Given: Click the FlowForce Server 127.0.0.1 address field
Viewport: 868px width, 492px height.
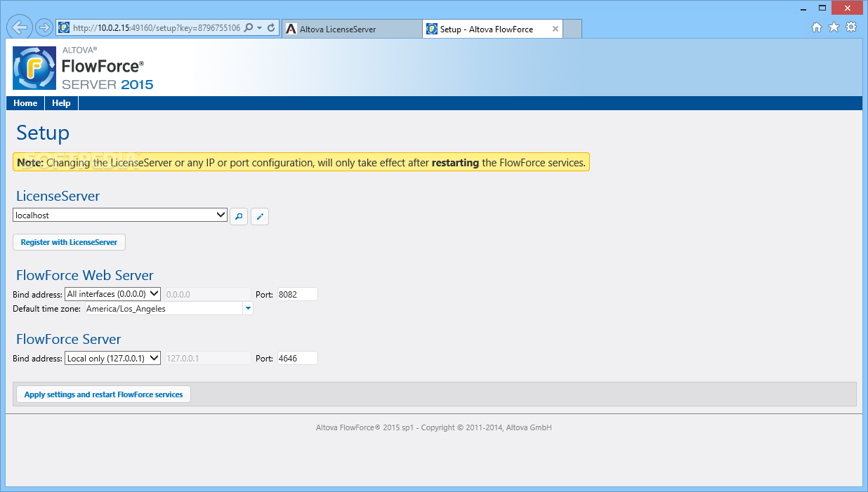Looking at the screenshot, I should click(206, 358).
